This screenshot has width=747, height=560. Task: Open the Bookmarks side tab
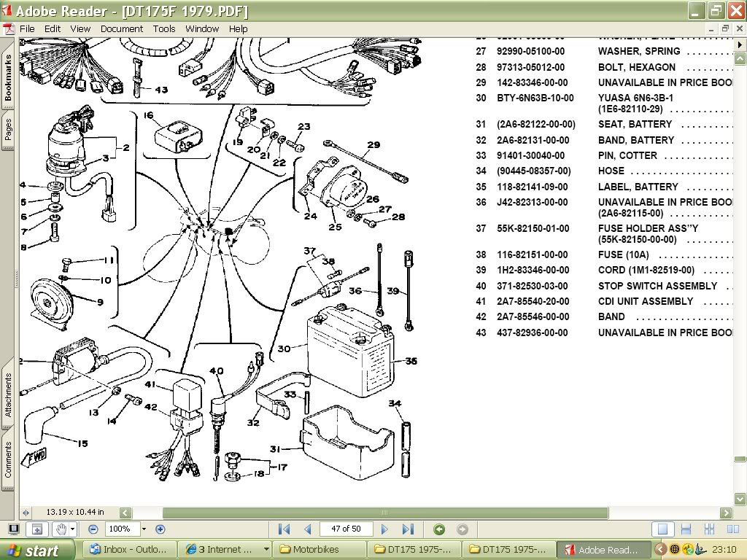pos(8,77)
